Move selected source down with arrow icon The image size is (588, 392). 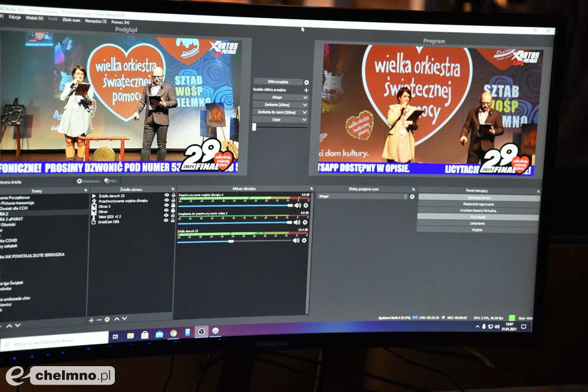pos(125,319)
